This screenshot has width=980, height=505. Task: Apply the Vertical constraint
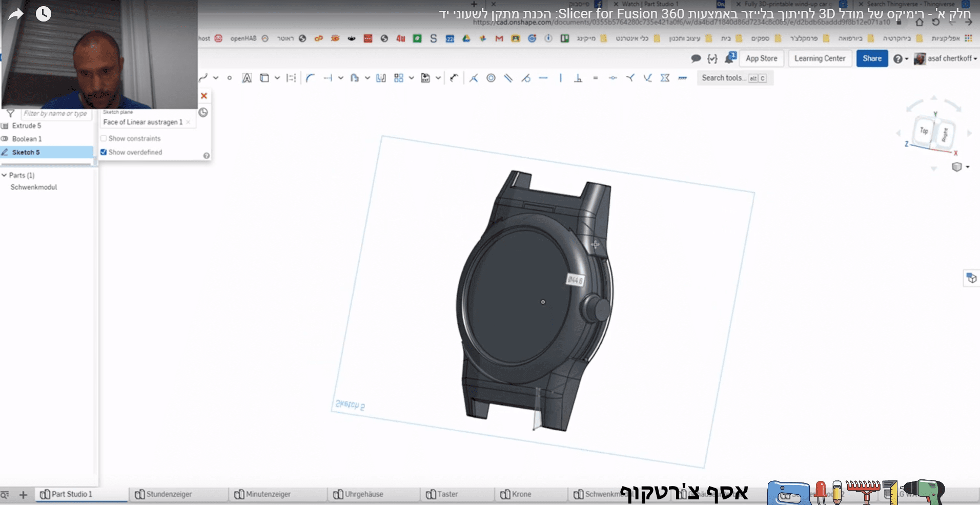[561, 78]
